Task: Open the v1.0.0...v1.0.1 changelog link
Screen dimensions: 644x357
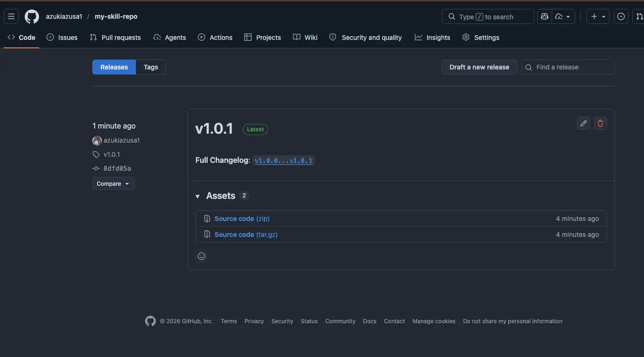Action: point(284,160)
